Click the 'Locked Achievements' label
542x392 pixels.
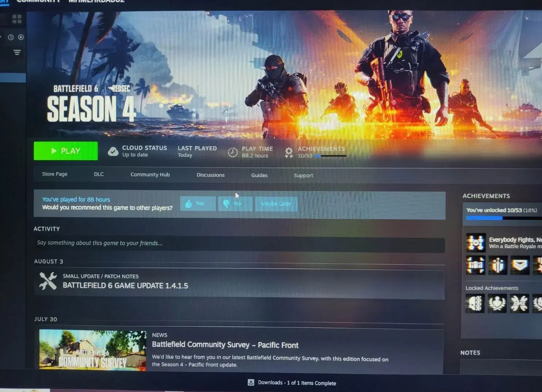pyautogui.click(x=492, y=288)
